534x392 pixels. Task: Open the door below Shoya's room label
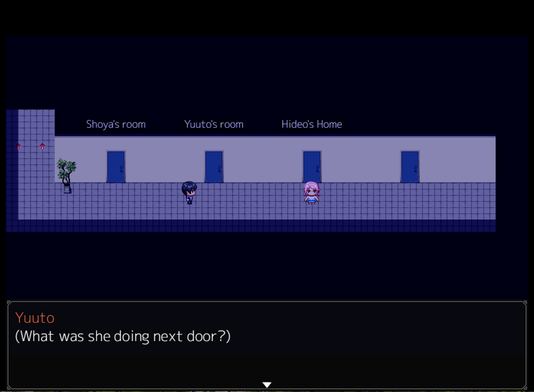[116, 167]
